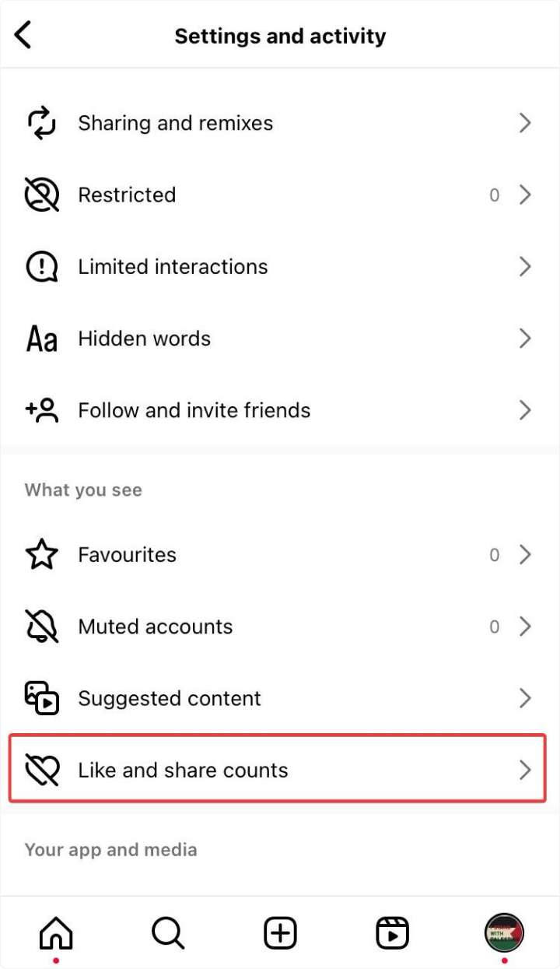
Task: Open your profile picture thumbnail
Action: (504, 932)
